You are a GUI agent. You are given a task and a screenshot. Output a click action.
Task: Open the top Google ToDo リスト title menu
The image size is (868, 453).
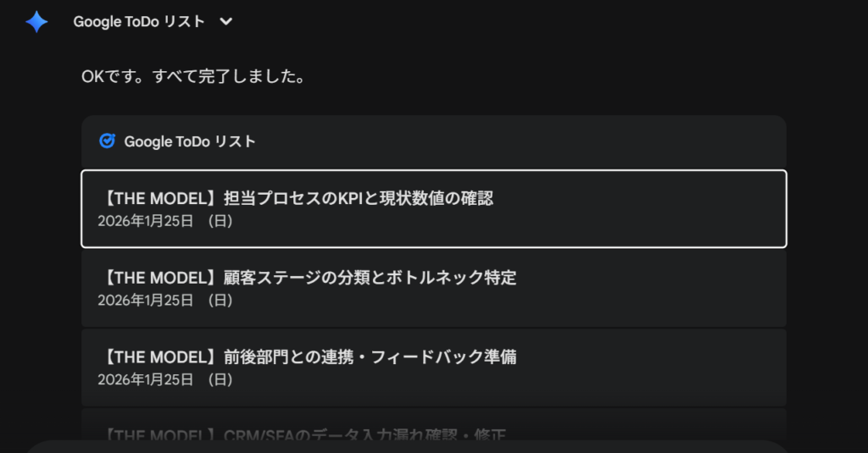click(140, 22)
